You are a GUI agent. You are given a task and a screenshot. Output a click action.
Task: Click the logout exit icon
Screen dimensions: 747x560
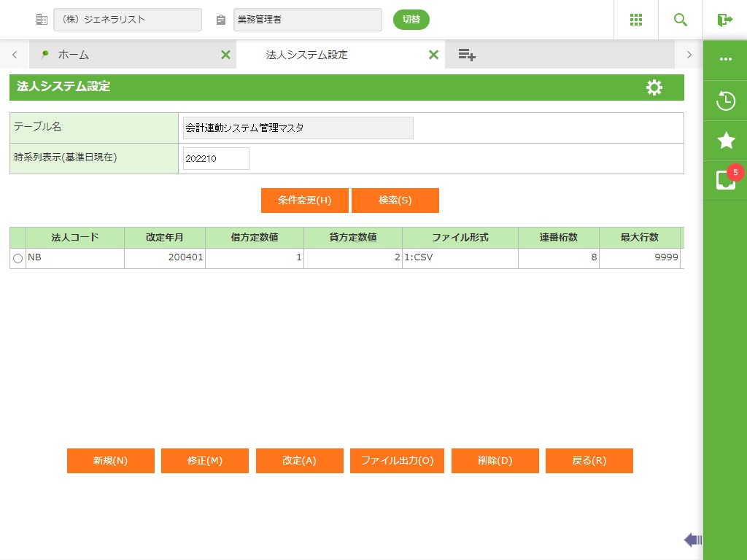pos(724,20)
